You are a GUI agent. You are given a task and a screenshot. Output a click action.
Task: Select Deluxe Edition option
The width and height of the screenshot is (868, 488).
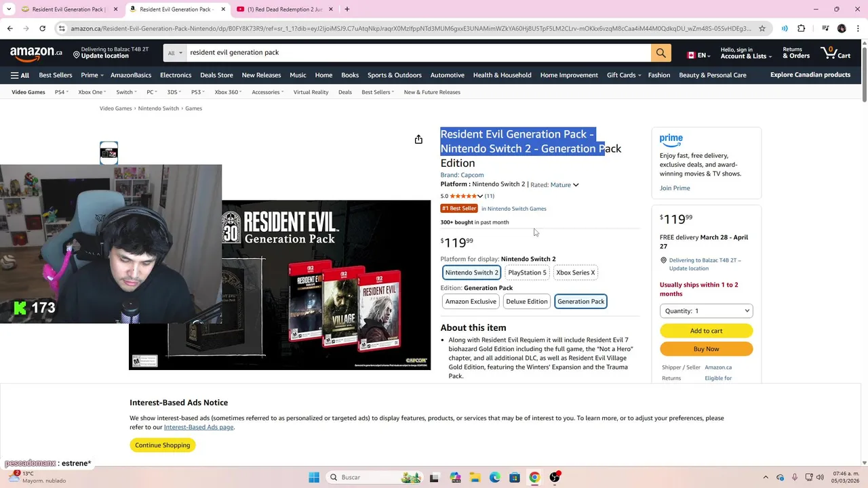point(527,302)
